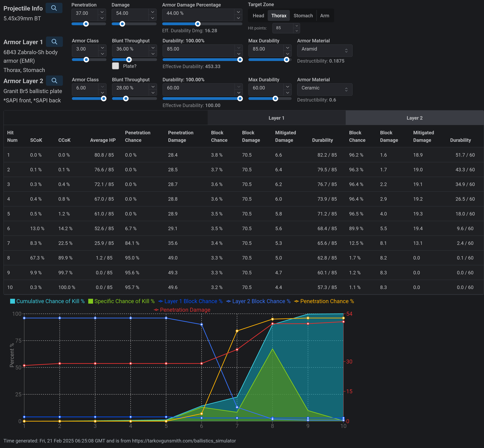484x448 pixels.
Task: Enable the Plate? checkbox
Action: (116, 66)
